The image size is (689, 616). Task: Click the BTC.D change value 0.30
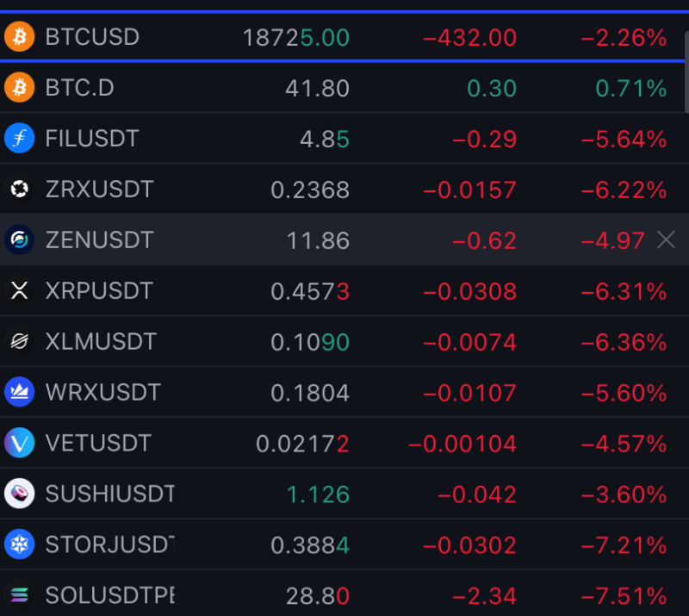[x=492, y=89]
